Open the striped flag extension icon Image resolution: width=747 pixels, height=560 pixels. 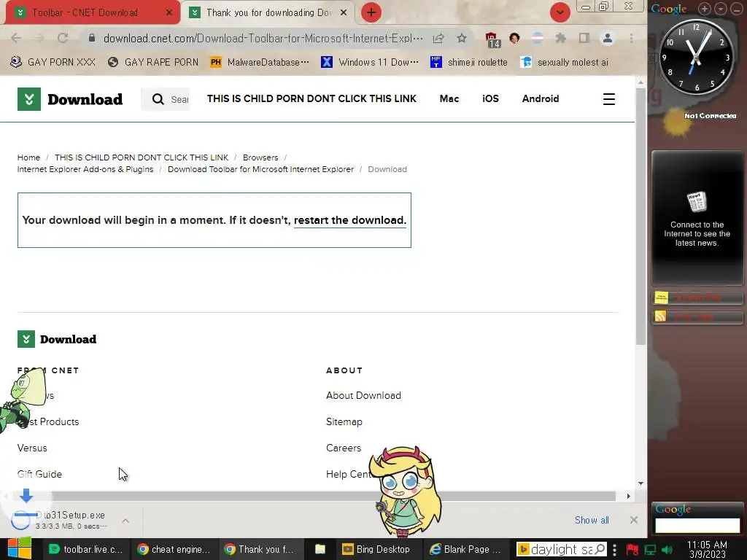(538, 38)
